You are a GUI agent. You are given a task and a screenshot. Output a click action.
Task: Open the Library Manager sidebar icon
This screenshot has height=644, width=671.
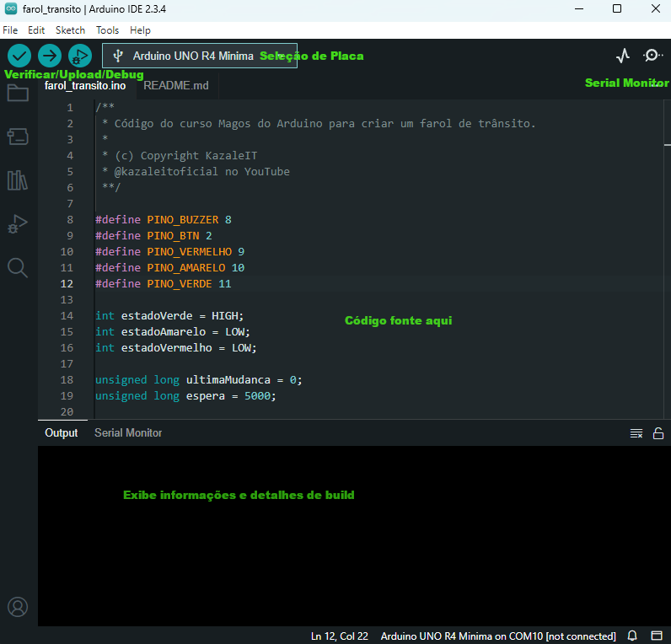coord(18,180)
